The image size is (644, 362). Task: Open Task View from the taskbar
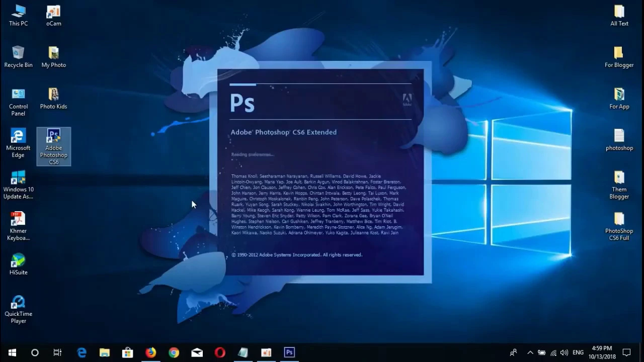[x=57, y=352]
